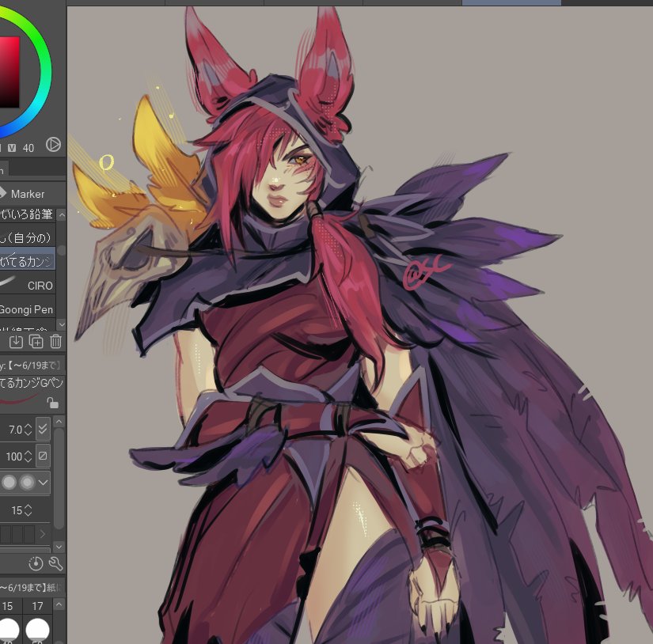
Task: Open sub tool detail wrench icon
Action: tap(56, 563)
